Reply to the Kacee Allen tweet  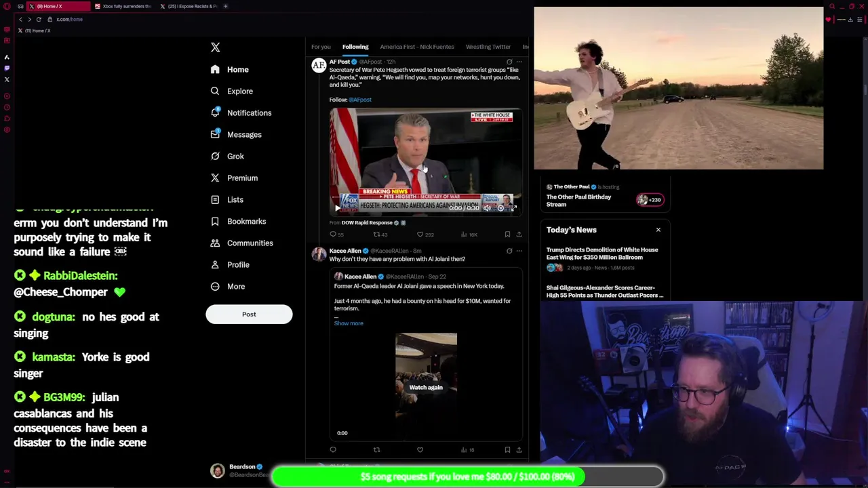333,450
